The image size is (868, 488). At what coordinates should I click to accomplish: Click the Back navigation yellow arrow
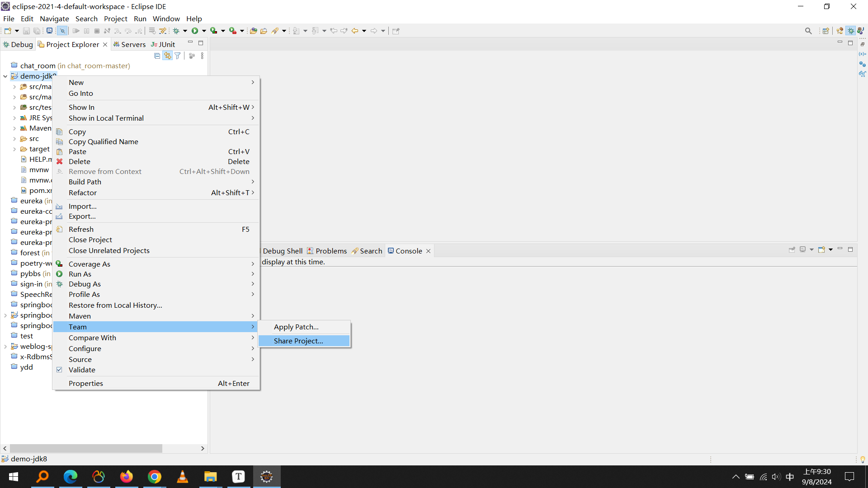[355, 31]
